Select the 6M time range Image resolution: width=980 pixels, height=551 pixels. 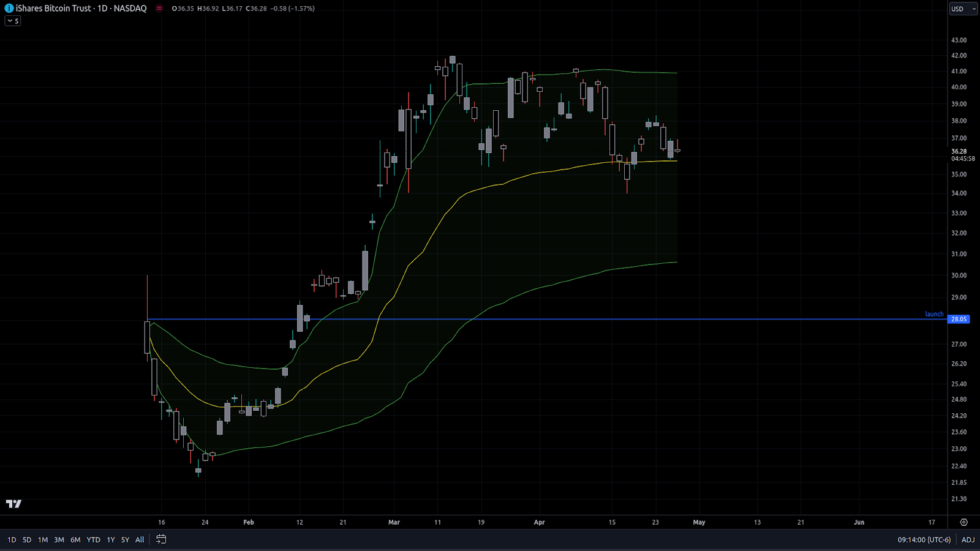[x=75, y=539]
